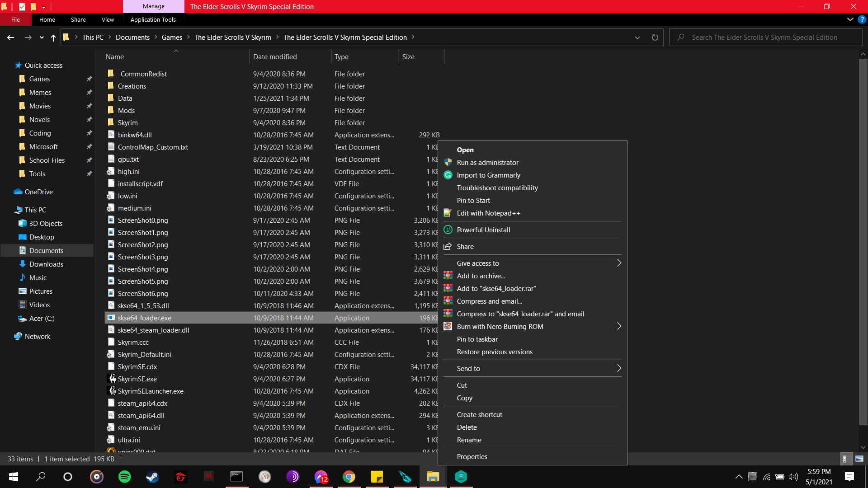This screenshot has height=488, width=868.
Task: Unpin the Games quick access pin
Action: (89, 79)
